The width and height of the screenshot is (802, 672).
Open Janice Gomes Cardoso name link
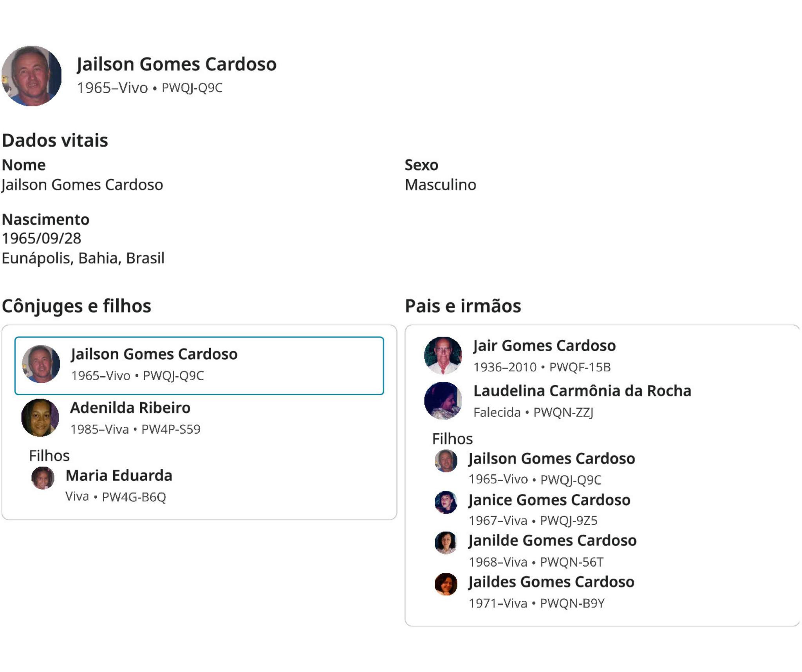(549, 500)
